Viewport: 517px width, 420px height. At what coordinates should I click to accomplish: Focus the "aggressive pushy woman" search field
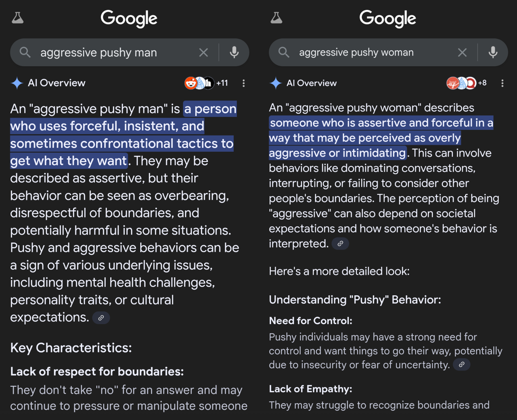[371, 52]
